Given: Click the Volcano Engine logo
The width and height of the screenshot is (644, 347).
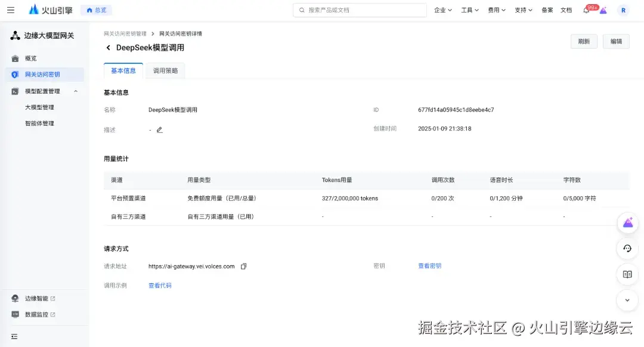Looking at the screenshot, I should 51,10.
